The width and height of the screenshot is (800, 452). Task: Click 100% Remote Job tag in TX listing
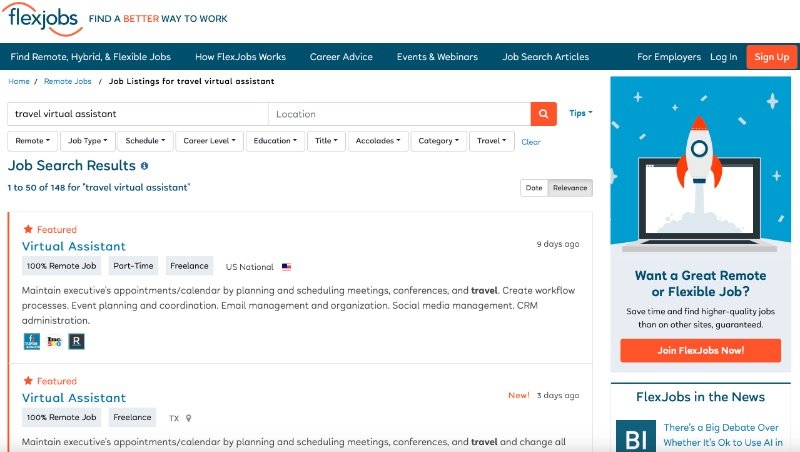point(61,417)
